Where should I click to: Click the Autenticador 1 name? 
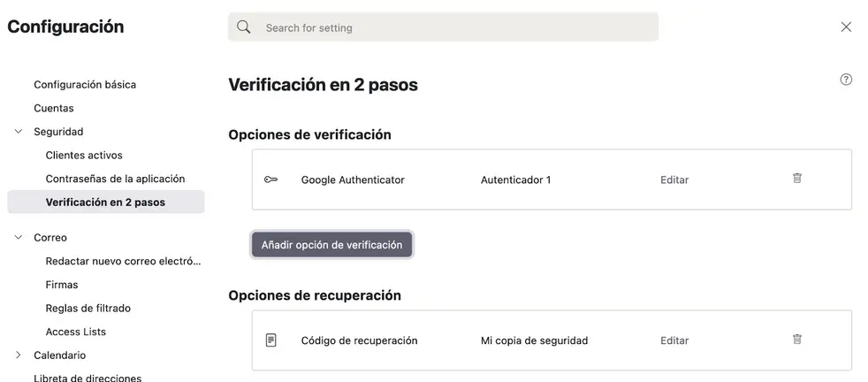(x=516, y=180)
